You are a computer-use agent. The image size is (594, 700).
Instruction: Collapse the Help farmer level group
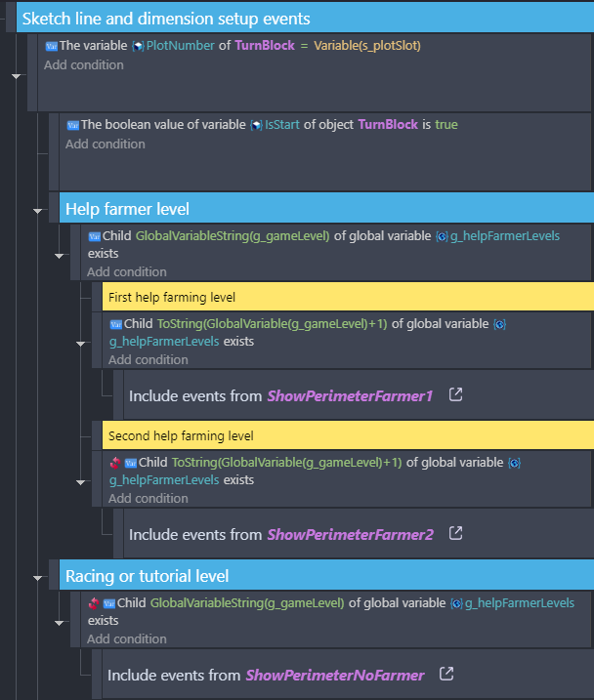[37, 210]
